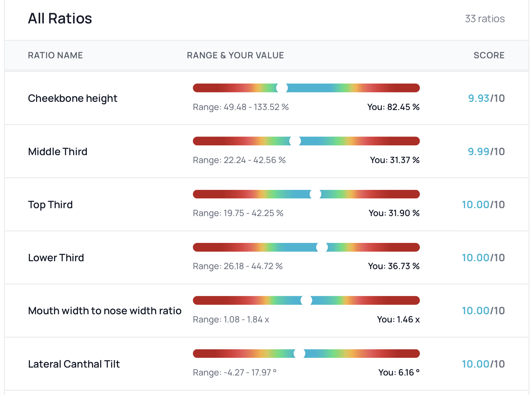Select the Middle Third row label
The height and width of the screenshot is (395, 532).
[x=58, y=151]
